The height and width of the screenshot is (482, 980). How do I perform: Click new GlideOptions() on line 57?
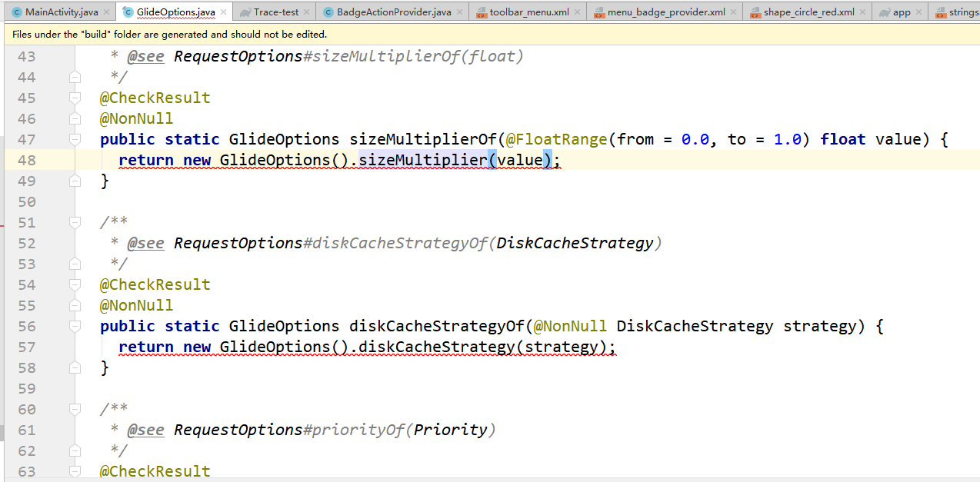point(266,347)
